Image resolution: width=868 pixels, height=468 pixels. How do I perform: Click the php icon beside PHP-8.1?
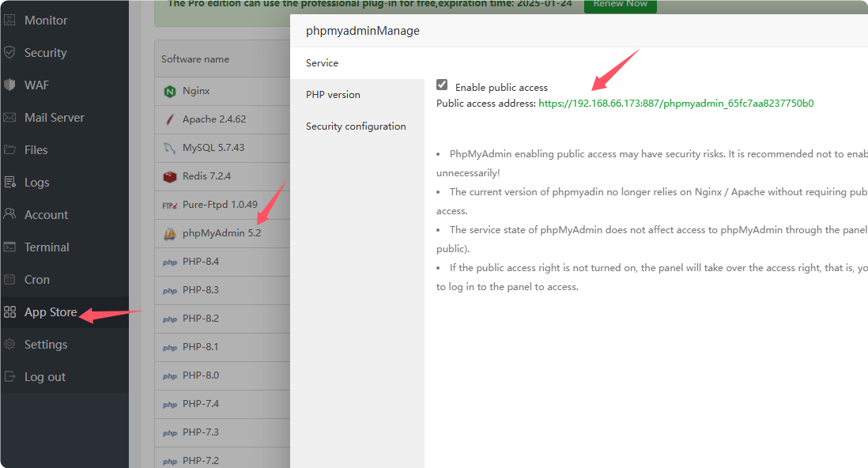(x=170, y=348)
